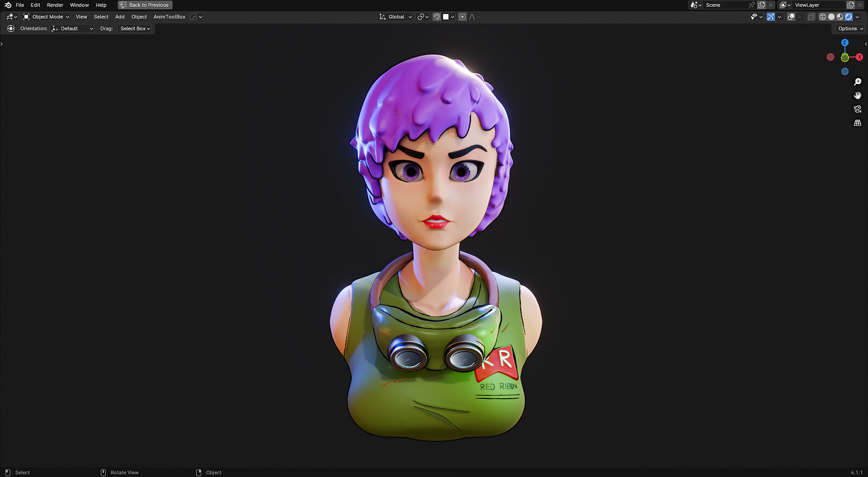Toggle the camera view icon
This screenshot has height=477, width=868.
pyautogui.click(x=858, y=109)
